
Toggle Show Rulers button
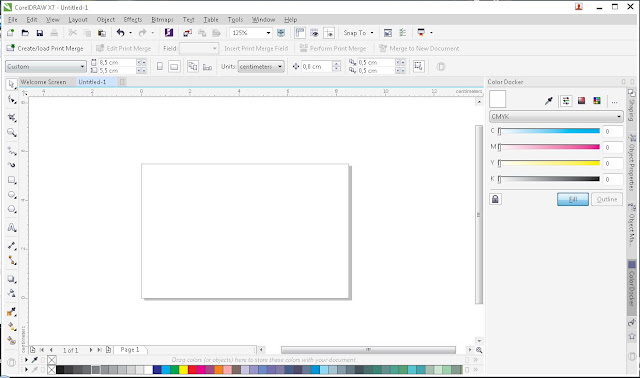coord(300,33)
